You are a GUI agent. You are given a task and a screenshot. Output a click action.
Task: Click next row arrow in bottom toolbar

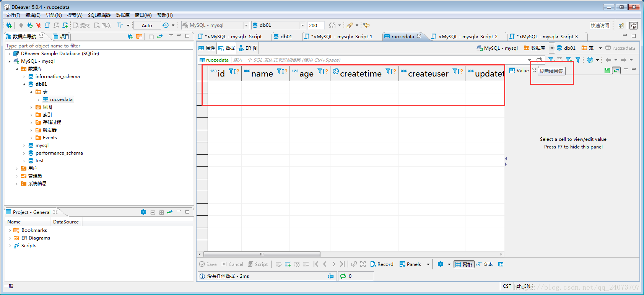pos(333,264)
